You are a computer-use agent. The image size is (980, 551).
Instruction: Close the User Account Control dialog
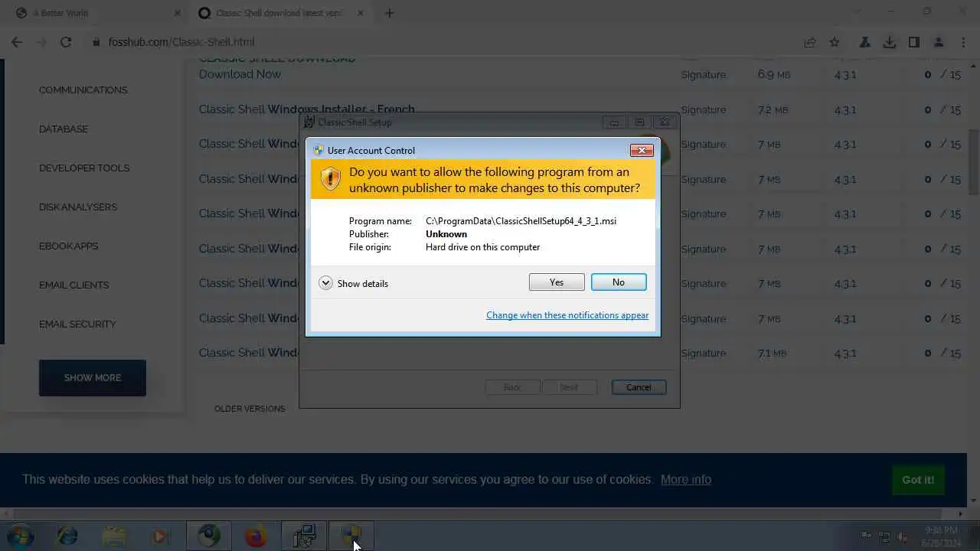[641, 150]
